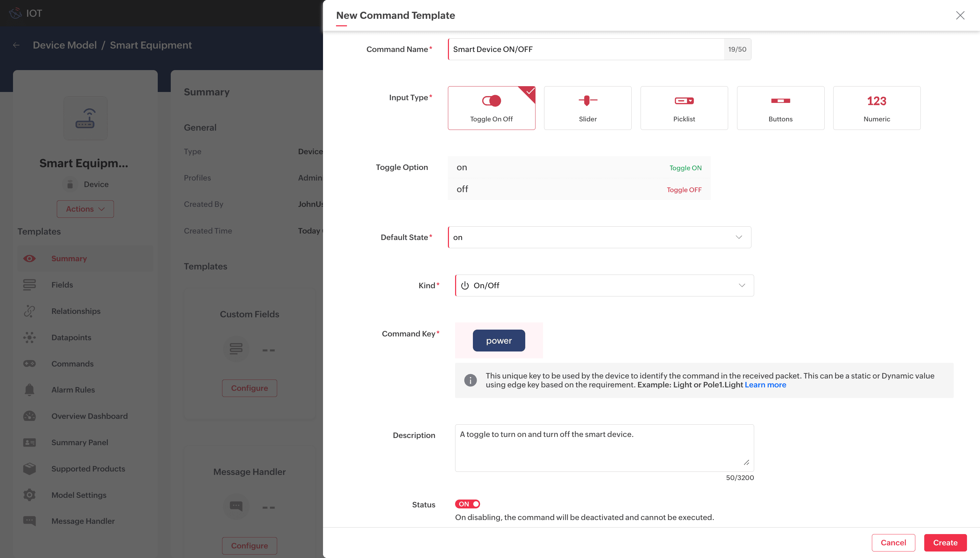Open the Default State dropdown
This screenshot has height=558, width=980.
[599, 237]
